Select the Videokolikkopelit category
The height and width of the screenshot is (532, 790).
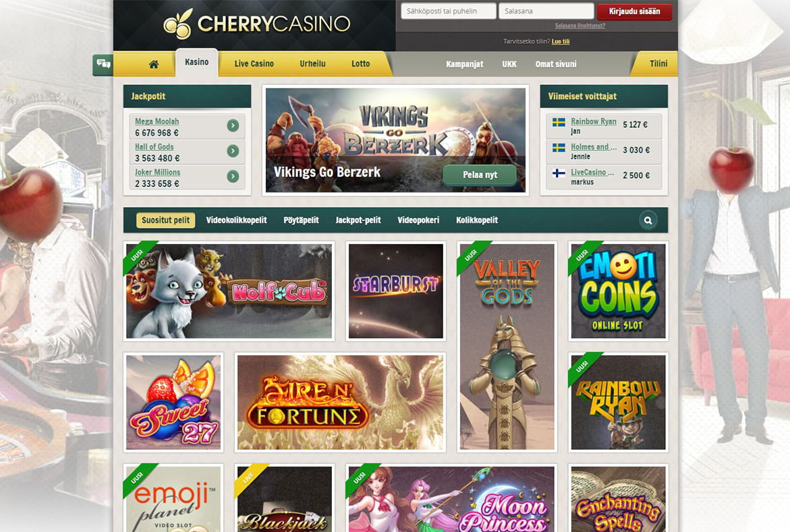(x=236, y=220)
